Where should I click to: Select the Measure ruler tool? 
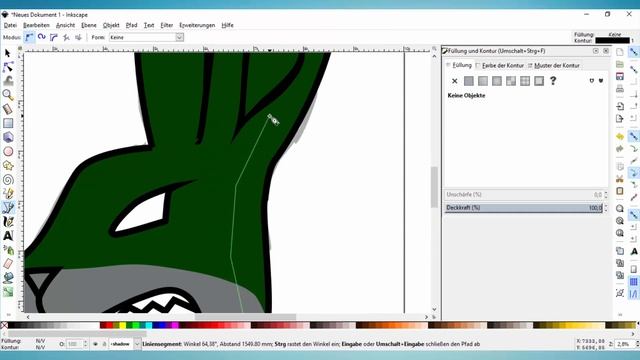point(8,109)
